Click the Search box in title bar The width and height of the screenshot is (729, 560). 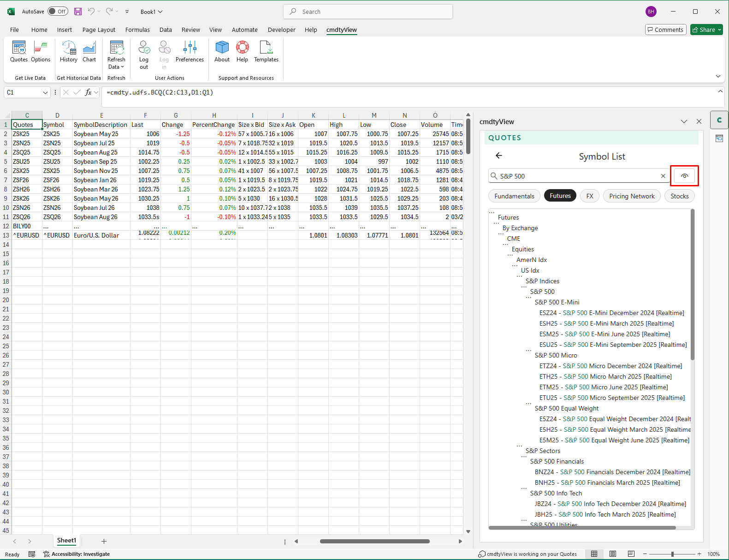pyautogui.click(x=368, y=12)
